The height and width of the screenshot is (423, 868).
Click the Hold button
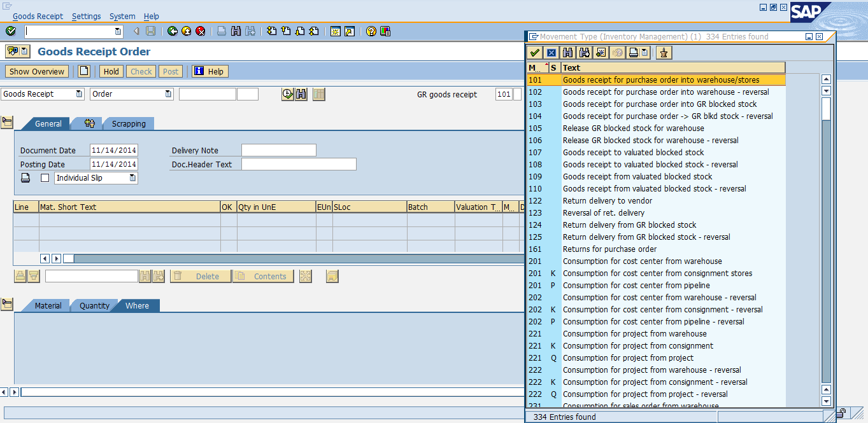click(111, 71)
